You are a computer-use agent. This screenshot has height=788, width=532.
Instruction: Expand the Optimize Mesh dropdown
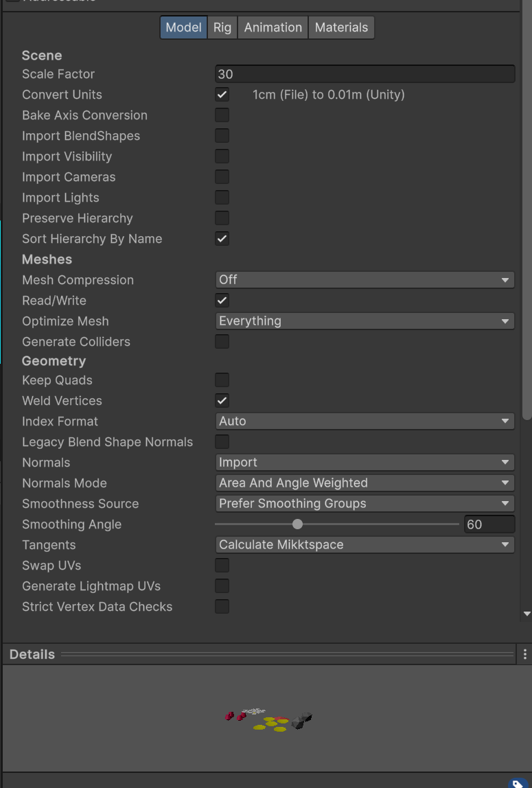365,321
